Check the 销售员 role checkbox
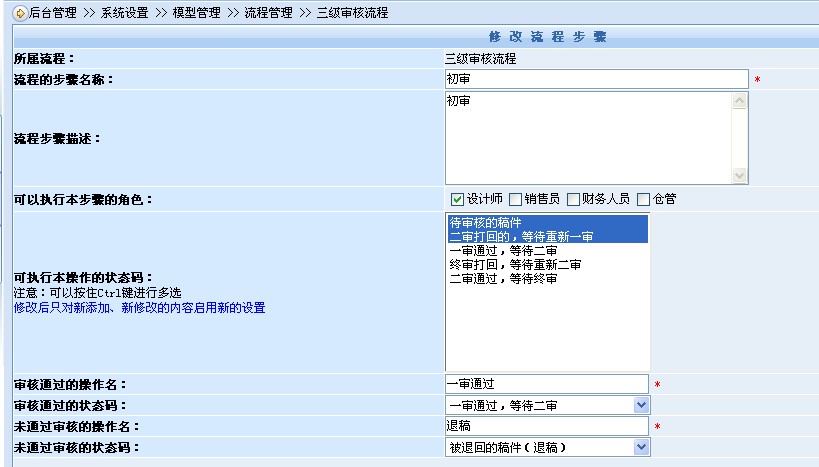The height and width of the screenshot is (467, 819). tap(516, 199)
